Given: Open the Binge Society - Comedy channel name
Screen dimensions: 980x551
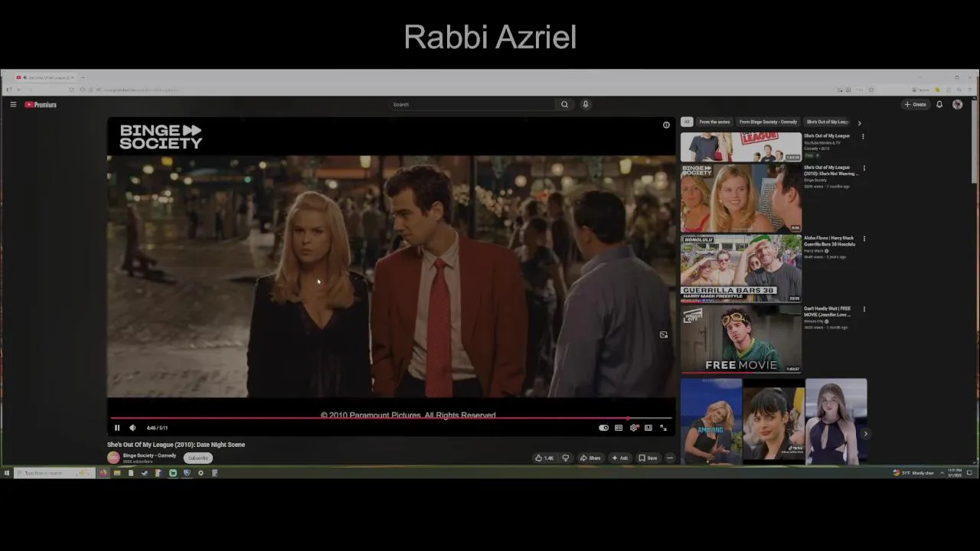Looking at the screenshot, I should (x=149, y=455).
